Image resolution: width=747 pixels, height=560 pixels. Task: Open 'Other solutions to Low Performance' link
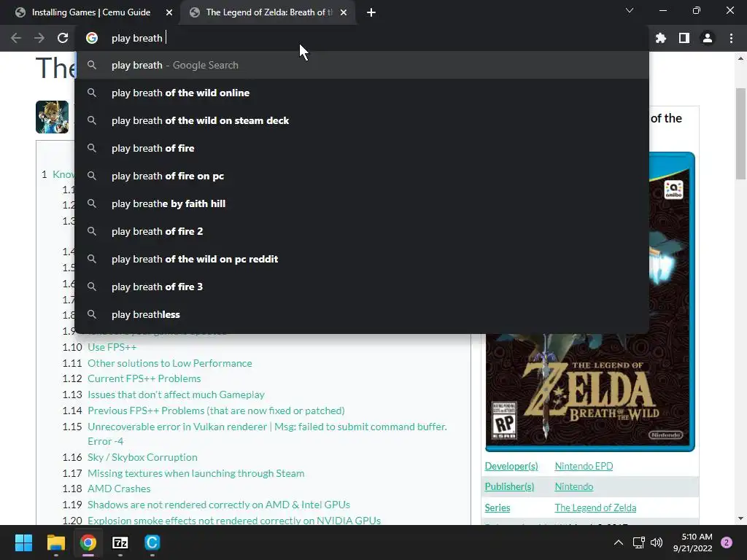169,363
